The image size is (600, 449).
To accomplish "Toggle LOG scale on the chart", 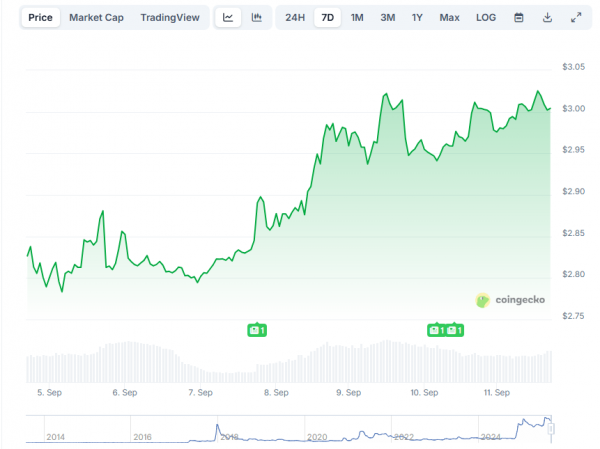I will [485, 18].
